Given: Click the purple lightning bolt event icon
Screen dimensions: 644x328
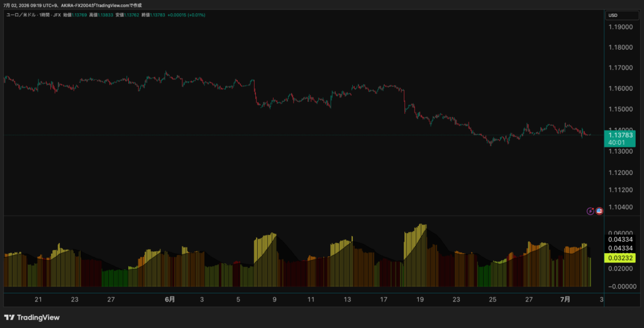Looking at the screenshot, I should 590,212.
